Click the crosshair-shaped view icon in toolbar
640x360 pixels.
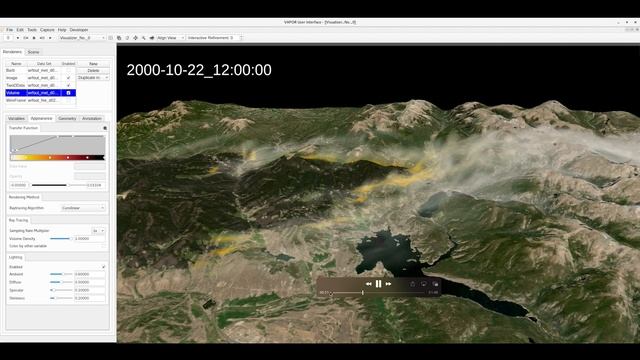coord(136,38)
